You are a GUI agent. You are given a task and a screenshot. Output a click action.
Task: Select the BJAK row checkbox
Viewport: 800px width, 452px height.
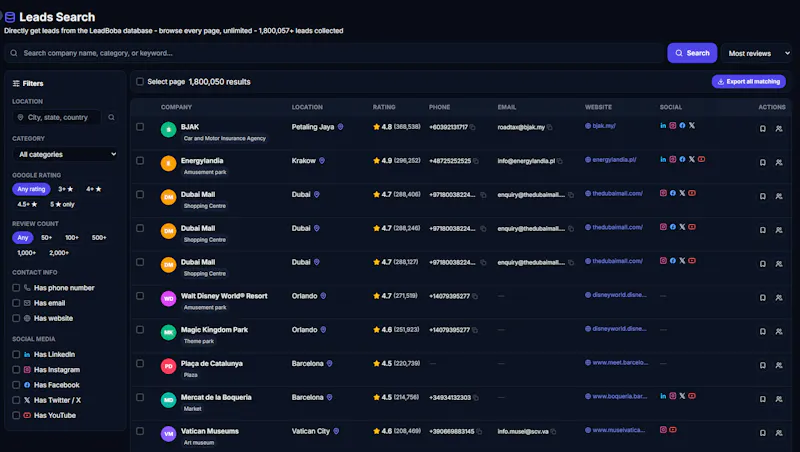(x=140, y=127)
